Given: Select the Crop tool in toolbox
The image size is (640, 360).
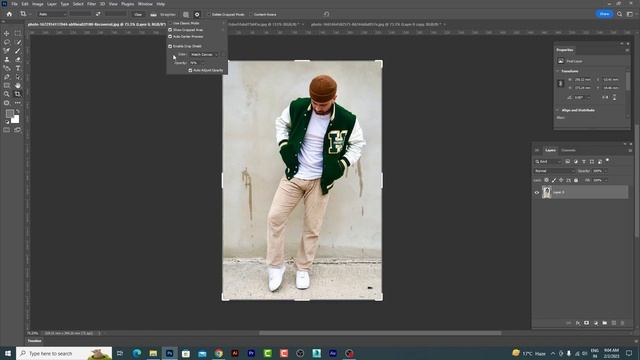Looking at the screenshot, I should click(x=18, y=94).
